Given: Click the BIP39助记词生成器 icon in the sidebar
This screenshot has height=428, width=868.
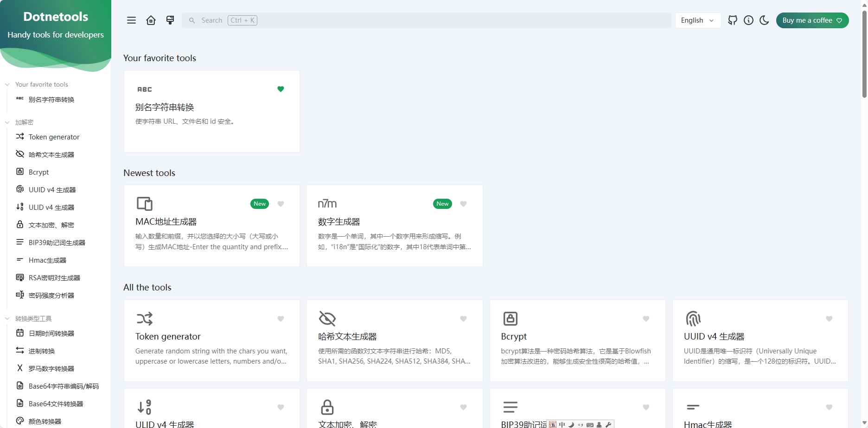Looking at the screenshot, I should [20, 242].
